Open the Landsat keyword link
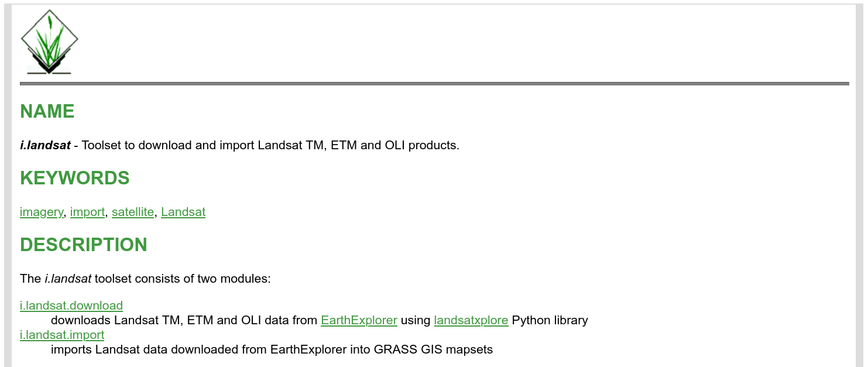 [x=183, y=212]
